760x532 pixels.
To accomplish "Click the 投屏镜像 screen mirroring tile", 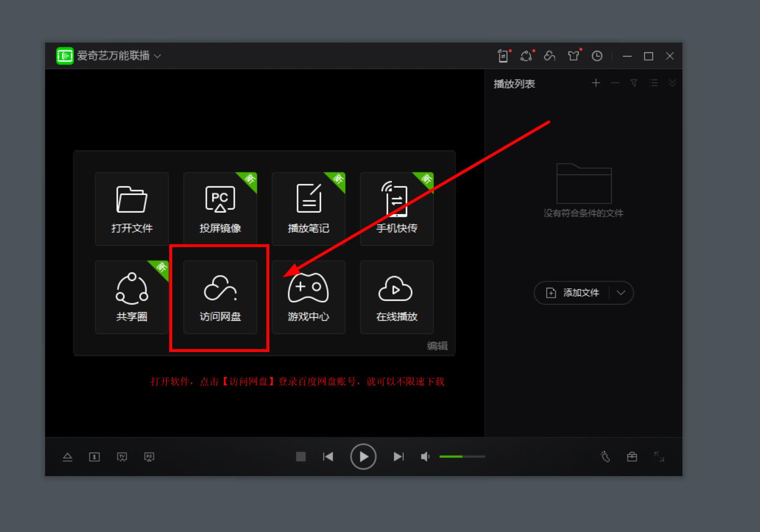I will pyautogui.click(x=220, y=209).
